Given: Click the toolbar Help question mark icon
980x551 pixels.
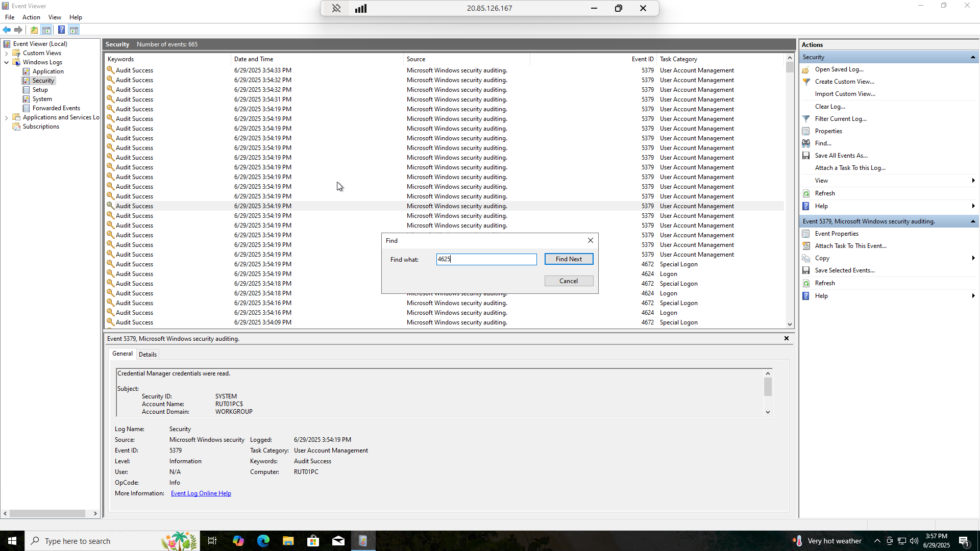Looking at the screenshot, I should coord(61,30).
